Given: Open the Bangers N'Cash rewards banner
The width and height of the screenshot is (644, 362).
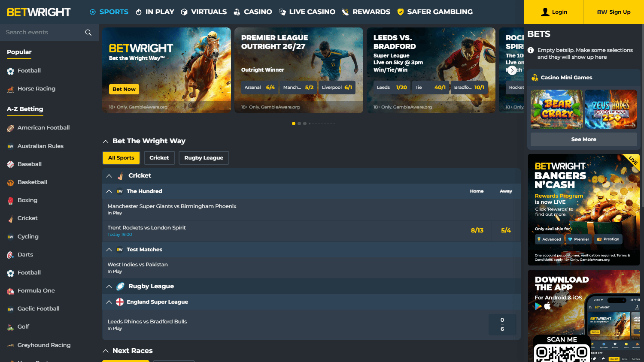Looking at the screenshot, I should pos(584,210).
